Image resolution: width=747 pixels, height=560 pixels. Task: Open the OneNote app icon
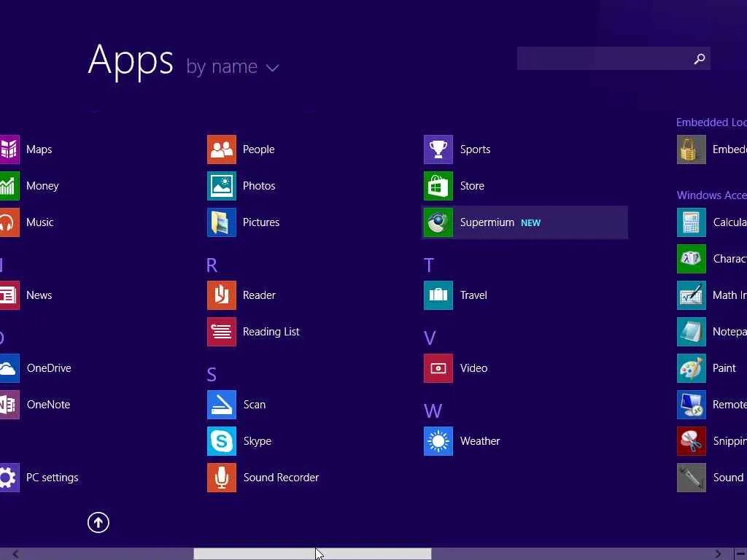[x=9, y=405]
